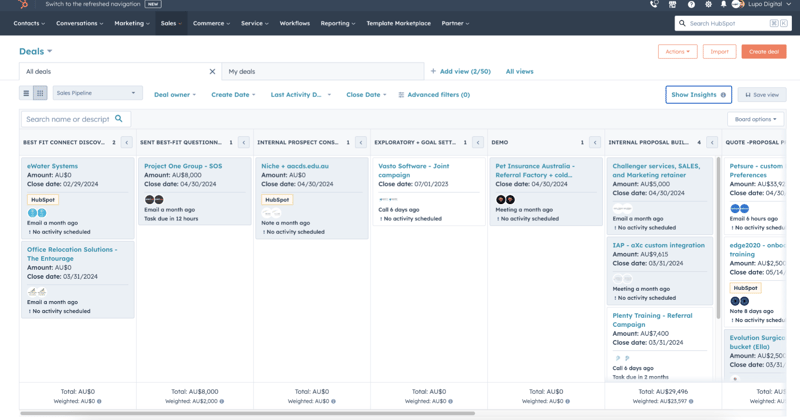This screenshot has width=800, height=420.
Task: Open the settings gear icon
Action: click(708, 4)
